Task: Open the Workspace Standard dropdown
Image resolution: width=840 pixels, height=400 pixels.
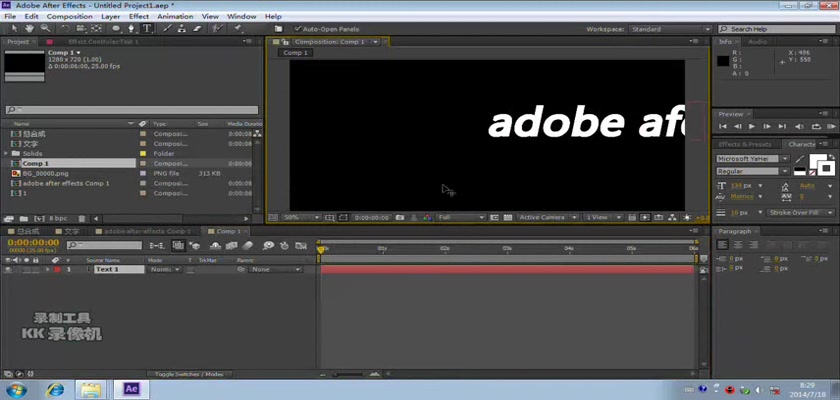Action: (671, 29)
